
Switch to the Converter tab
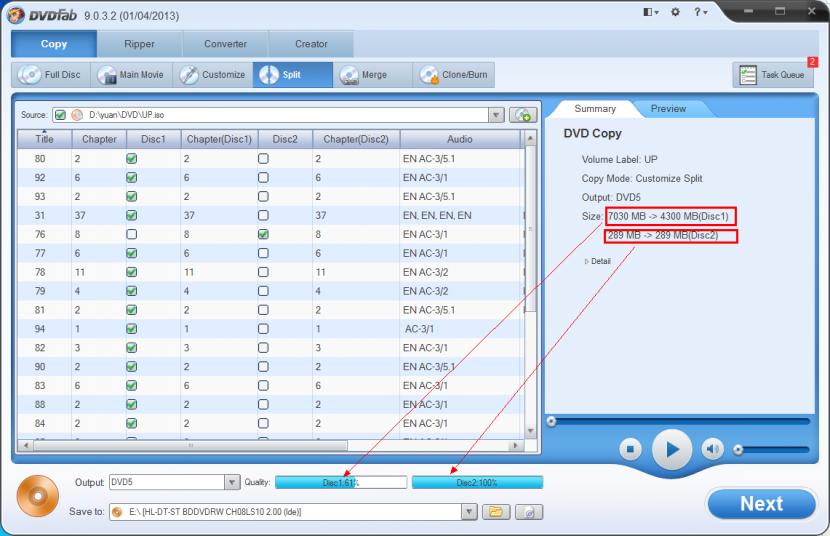click(225, 44)
